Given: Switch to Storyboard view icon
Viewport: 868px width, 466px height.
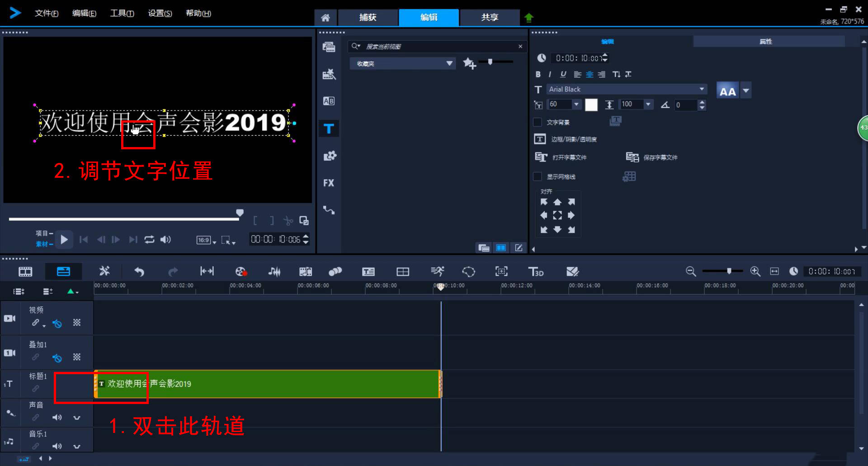Looking at the screenshot, I should [x=25, y=271].
